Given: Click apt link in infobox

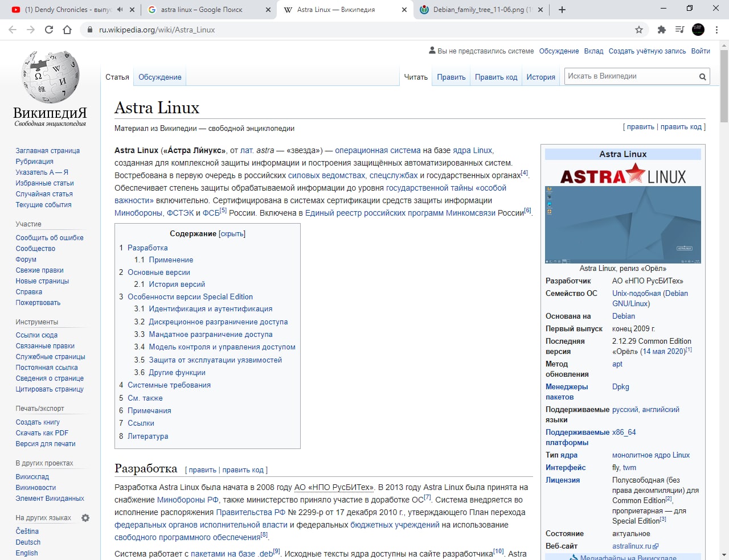Looking at the screenshot, I should click(x=617, y=364).
